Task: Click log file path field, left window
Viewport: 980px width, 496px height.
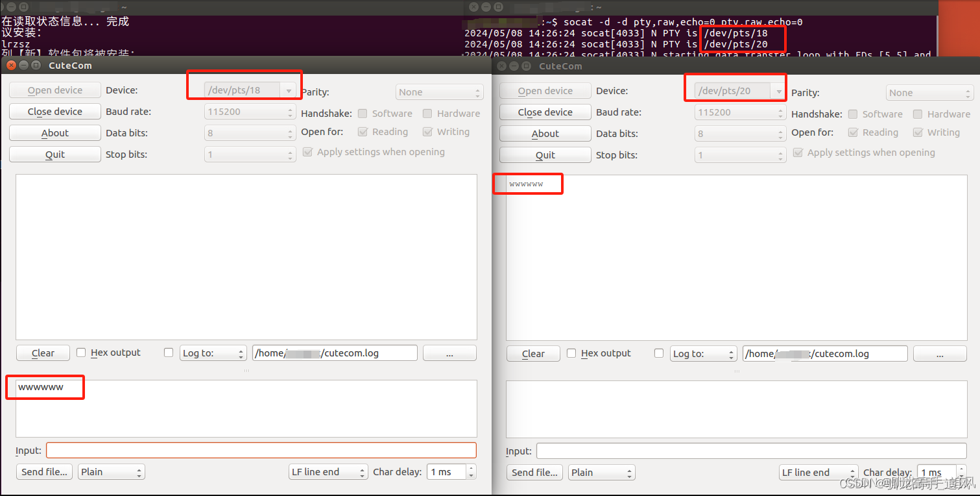Action: [x=335, y=353]
